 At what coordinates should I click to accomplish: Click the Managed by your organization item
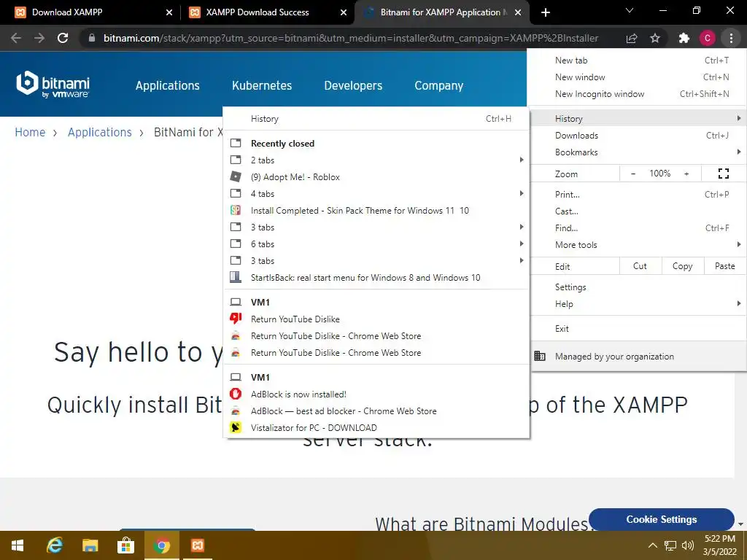click(x=638, y=356)
